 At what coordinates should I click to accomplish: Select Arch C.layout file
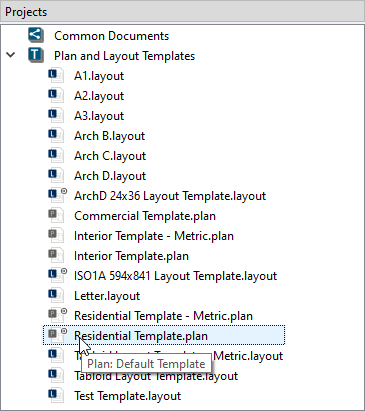(x=110, y=156)
